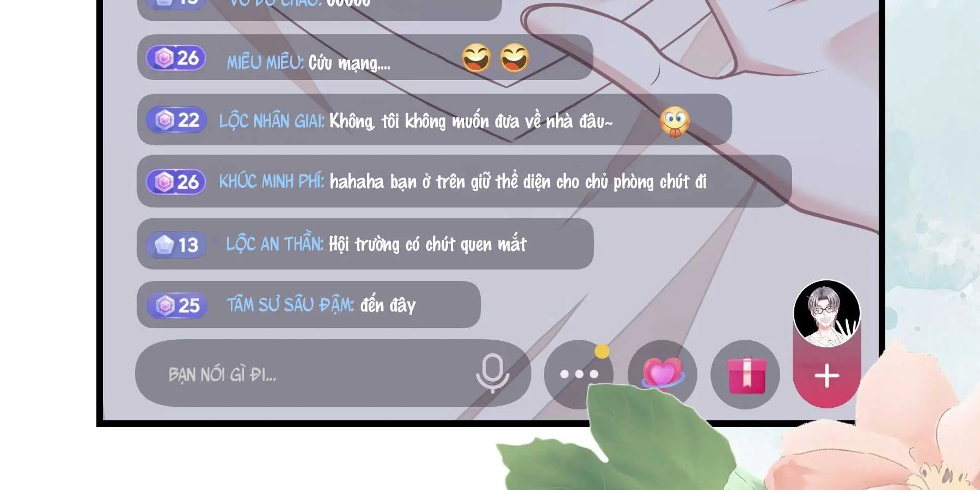
Task: Tap level 25 badge beside TÂM SỰ SÂU ĐẬM
Action: pos(177,305)
